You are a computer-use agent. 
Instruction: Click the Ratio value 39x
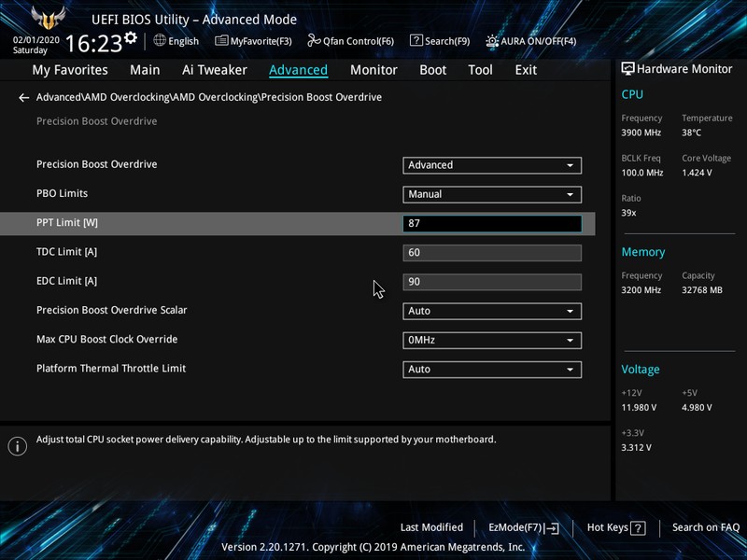pyautogui.click(x=628, y=213)
